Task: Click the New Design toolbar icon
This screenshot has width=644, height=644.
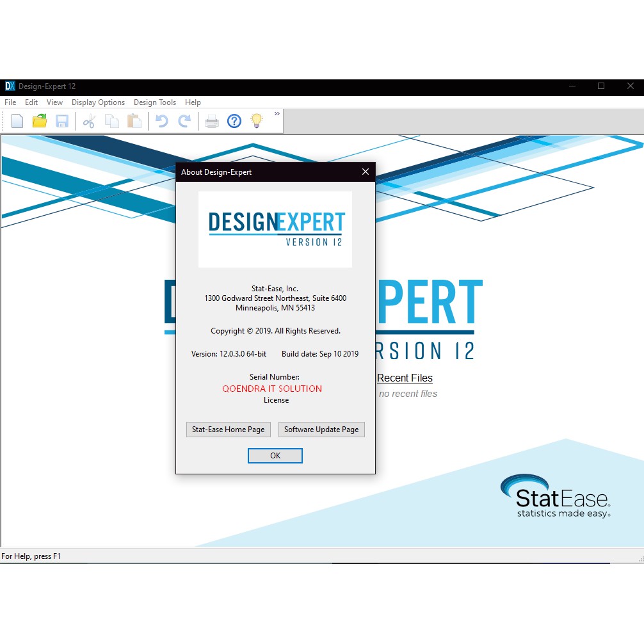Action: pos(17,121)
